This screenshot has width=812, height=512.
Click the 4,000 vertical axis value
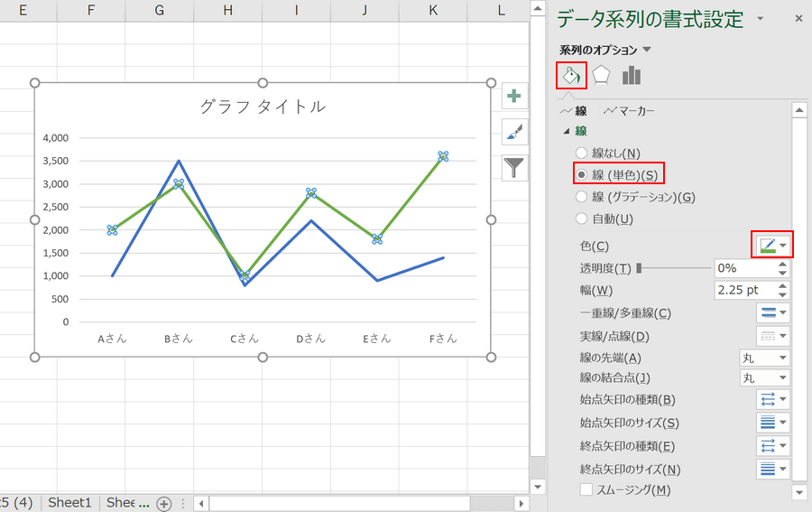coord(55,138)
